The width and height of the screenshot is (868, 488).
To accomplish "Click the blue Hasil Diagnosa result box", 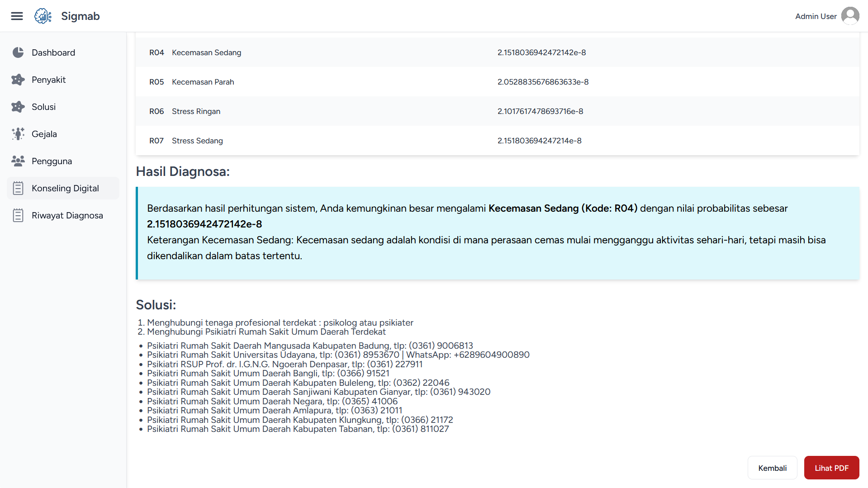I will point(498,233).
